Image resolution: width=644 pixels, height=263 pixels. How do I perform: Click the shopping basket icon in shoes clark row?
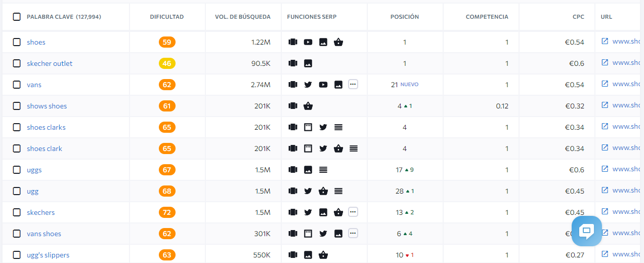click(x=338, y=148)
